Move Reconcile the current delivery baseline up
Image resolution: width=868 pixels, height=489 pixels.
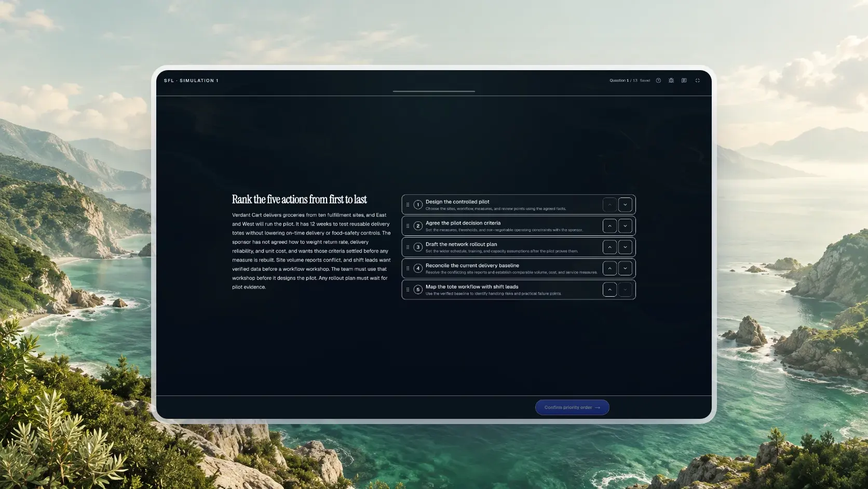[x=609, y=269]
